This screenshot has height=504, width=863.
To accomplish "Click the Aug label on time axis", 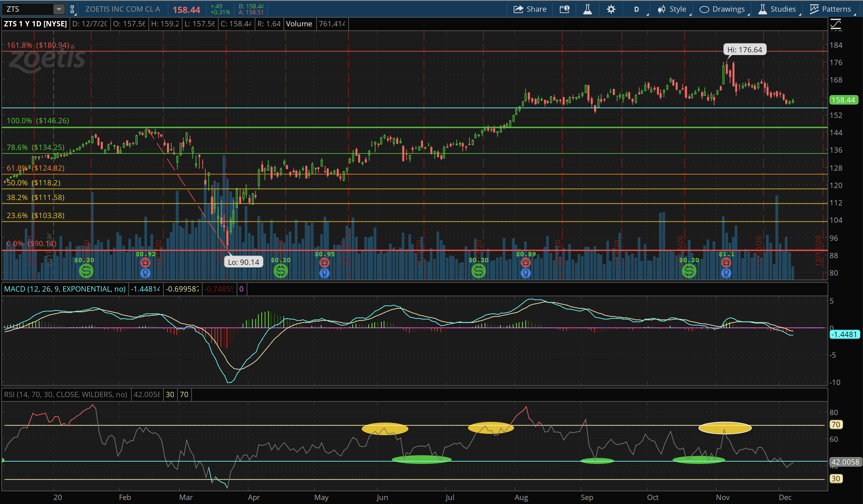I will [x=521, y=497].
